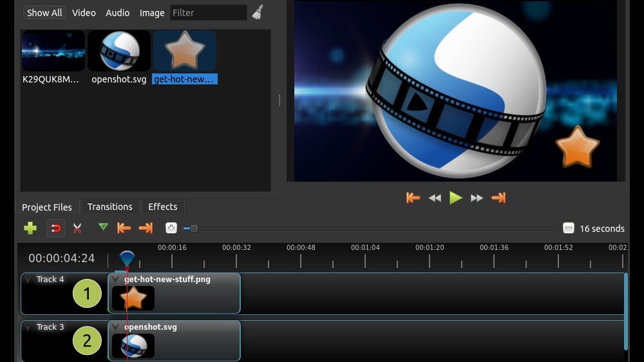
Task: Adjust the timeline zoom slider handle
Action: click(x=194, y=228)
